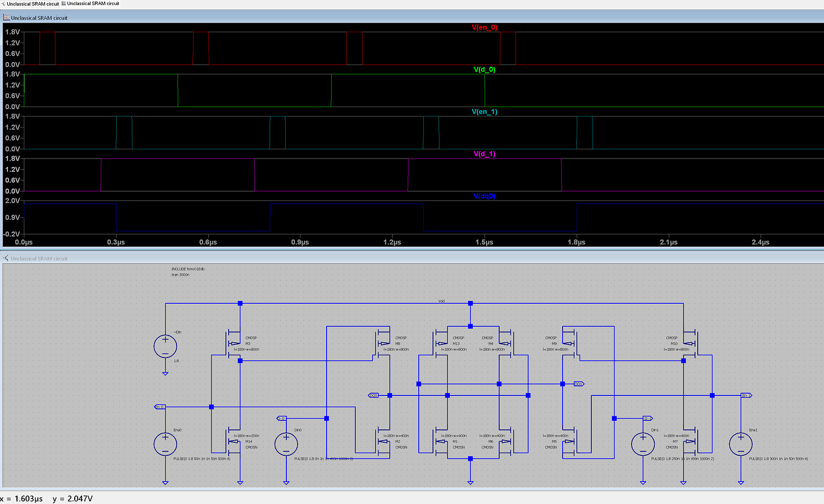Click the waveform window title bar icon
The image size is (824, 504).
coord(6,18)
